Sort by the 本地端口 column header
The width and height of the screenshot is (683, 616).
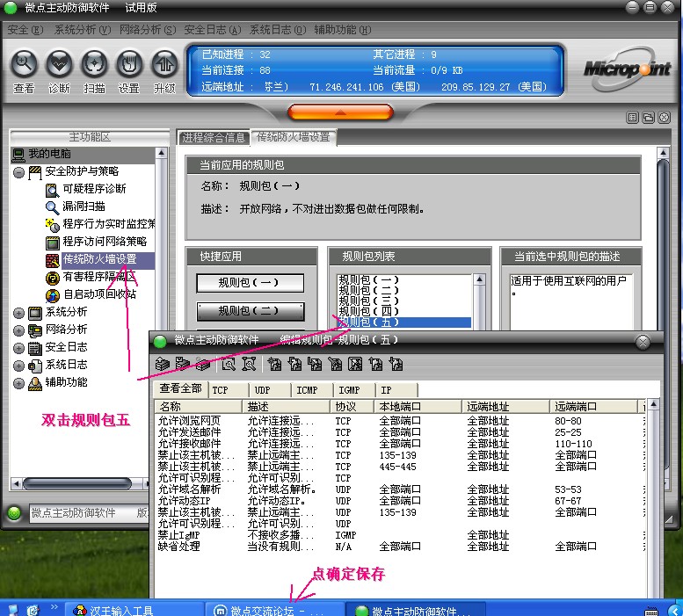tap(418, 407)
